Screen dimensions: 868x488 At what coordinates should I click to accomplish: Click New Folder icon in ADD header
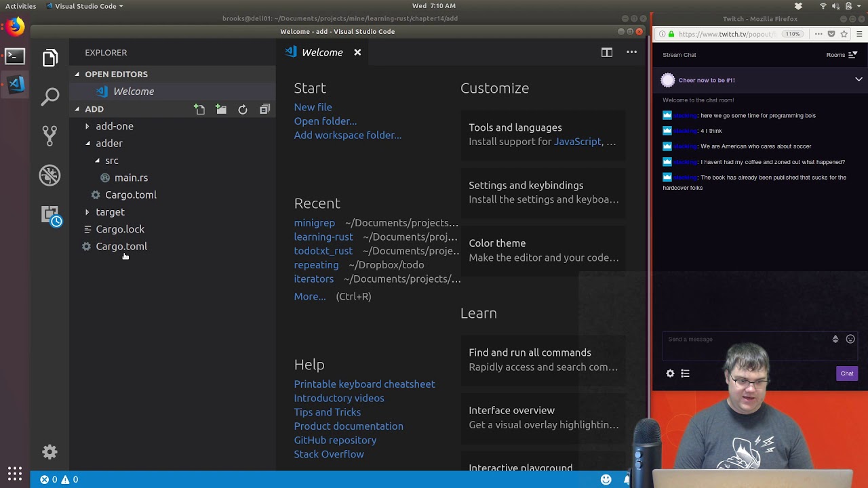click(x=221, y=109)
